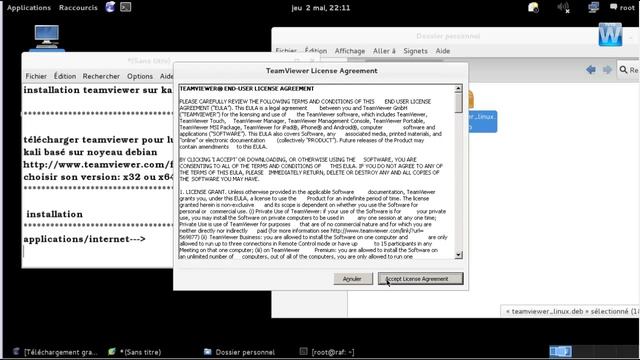Click the license text scrollbar thumb
Image resolution: width=640 pixels, height=360 pixels.
(x=458, y=103)
